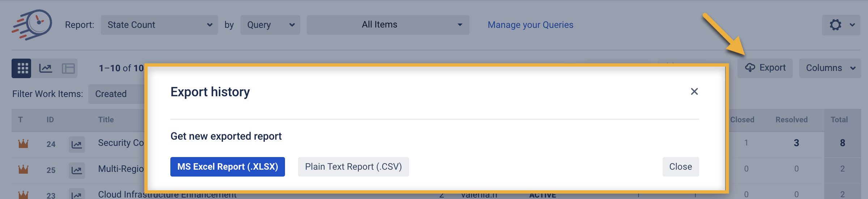Open settings gear menu
Image resolution: width=868 pixels, height=199 pixels.
[841, 25]
